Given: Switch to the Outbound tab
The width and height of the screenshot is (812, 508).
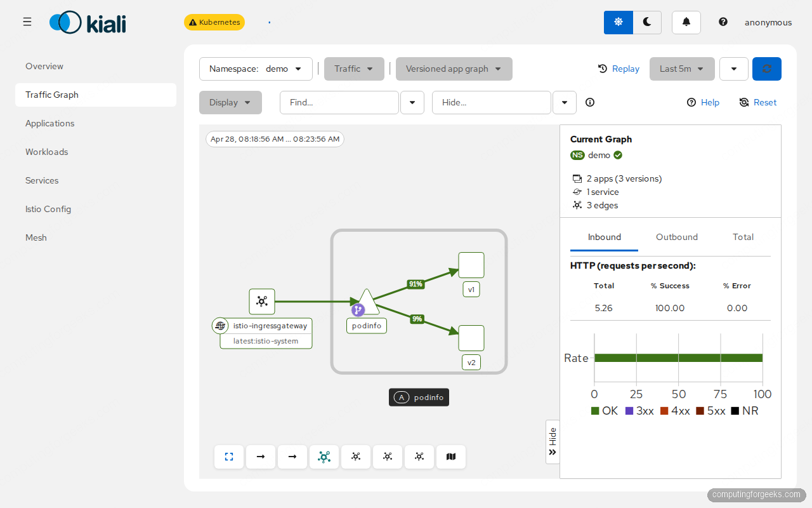Looking at the screenshot, I should [x=676, y=237].
